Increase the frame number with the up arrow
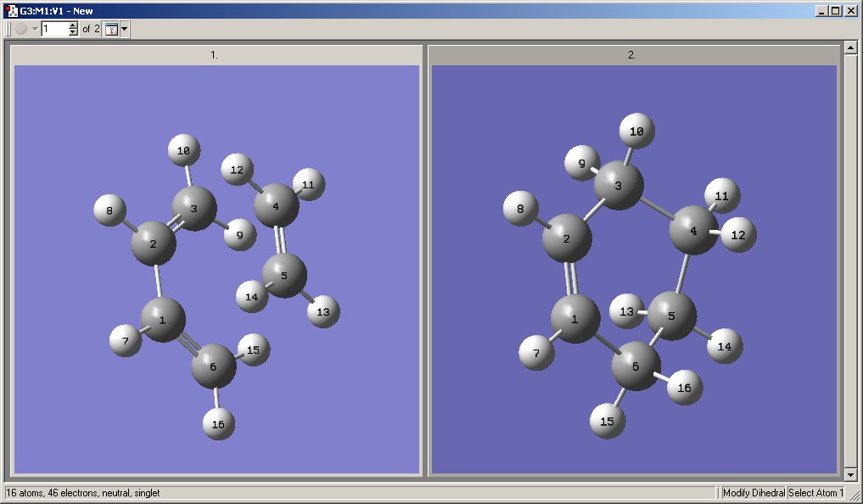The height and width of the screenshot is (504, 863). (x=73, y=25)
